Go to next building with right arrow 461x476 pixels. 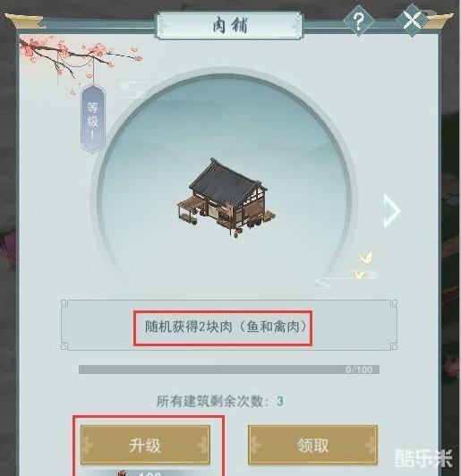pyautogui.click(x=392, y=210)
